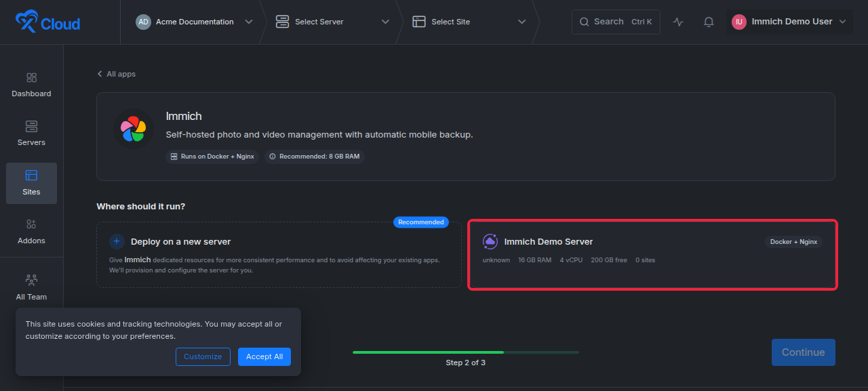Click the AD avatar for Acme Documentation
The height and width of the screenshot is (391, 868).
pyautogui.click(x=143, y=22)
